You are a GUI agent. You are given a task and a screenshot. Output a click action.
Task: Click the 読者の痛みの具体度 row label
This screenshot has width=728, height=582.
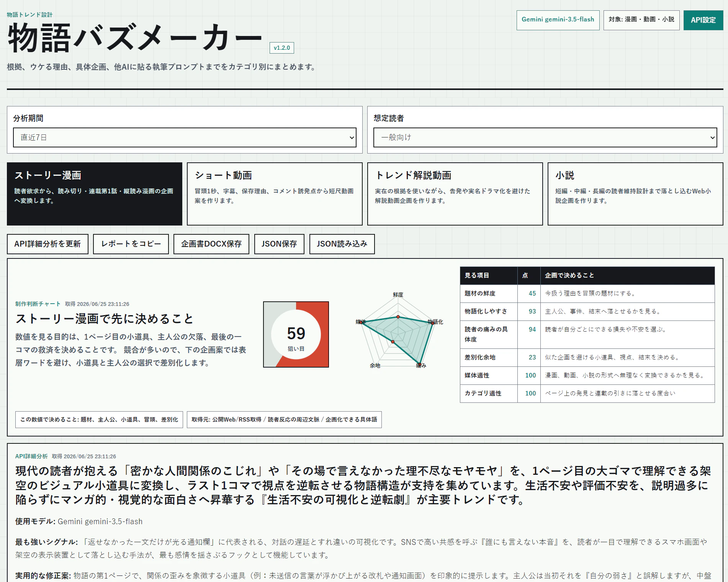click(x=486, y=334)
